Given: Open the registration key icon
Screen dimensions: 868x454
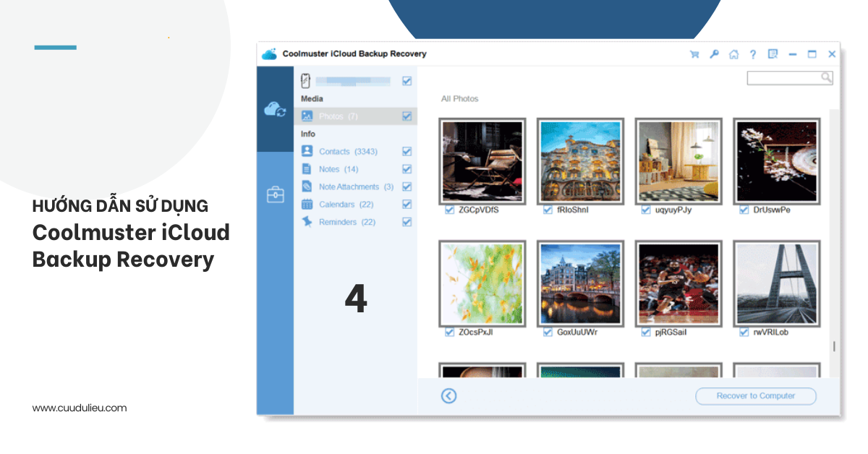Looking at the screenshot, I should tap(715, 53).
